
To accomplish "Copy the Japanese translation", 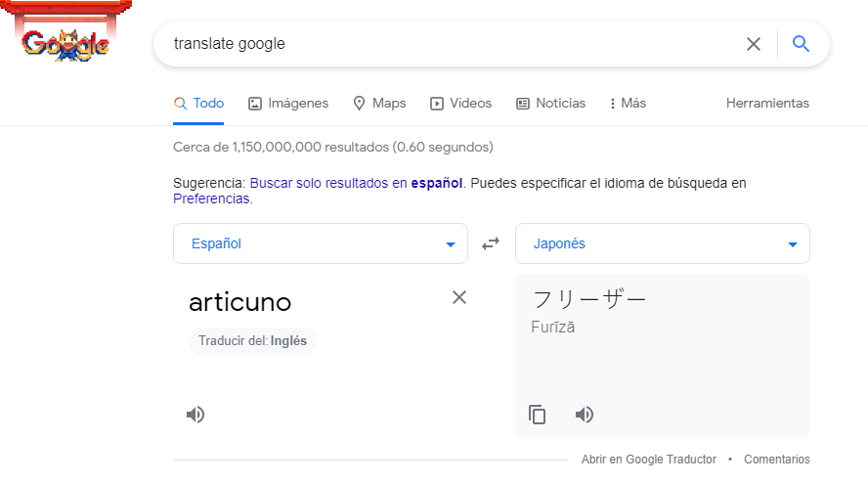I will [x=537, y=415].
